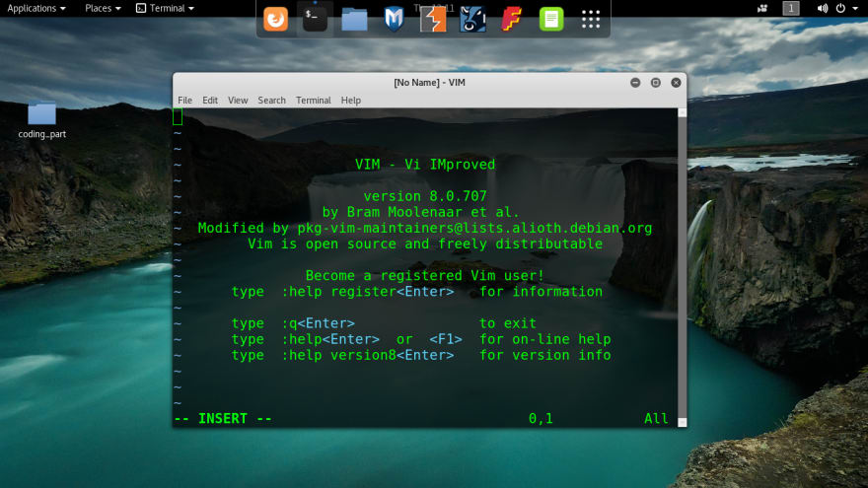The height and width of the screenshot is (488, 868).
Task: Open the power menu icon
Action: 840,8
